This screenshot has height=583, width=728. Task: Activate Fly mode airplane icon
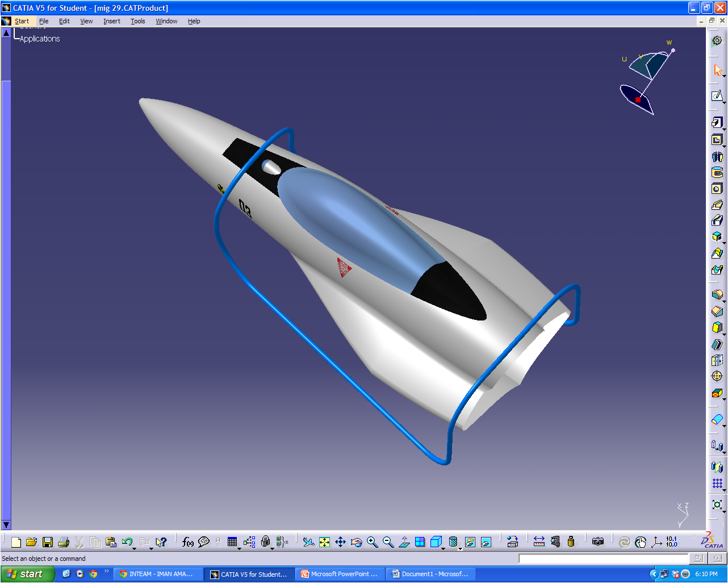click(308, 542)
